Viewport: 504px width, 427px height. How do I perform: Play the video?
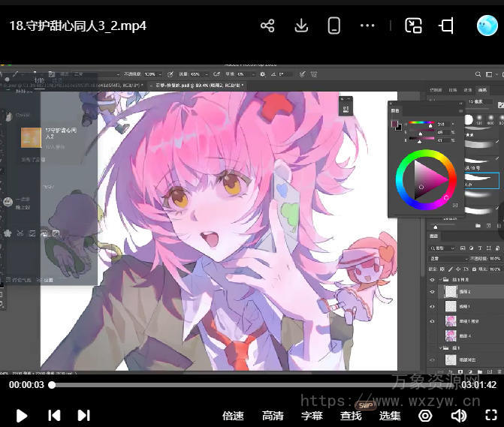click(x=22, y=415)
